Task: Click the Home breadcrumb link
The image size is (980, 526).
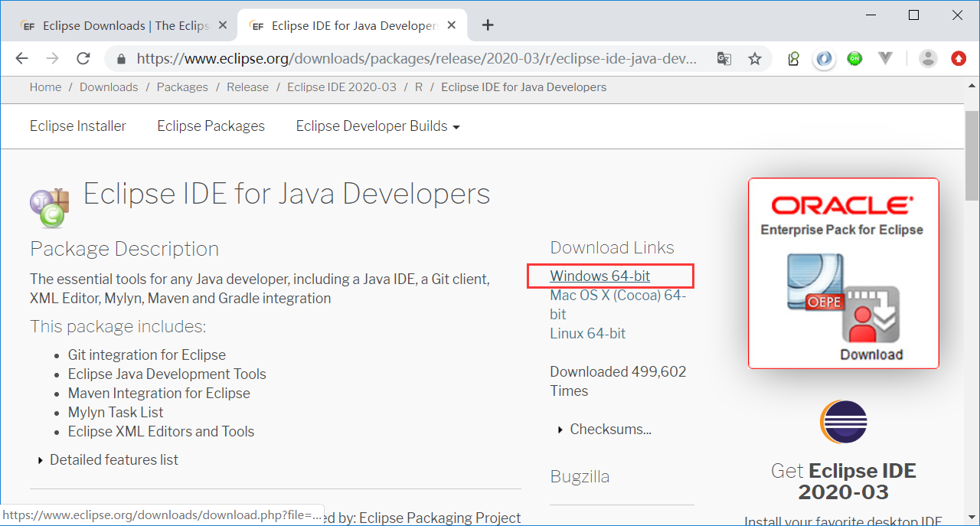Action: [45, 87]
